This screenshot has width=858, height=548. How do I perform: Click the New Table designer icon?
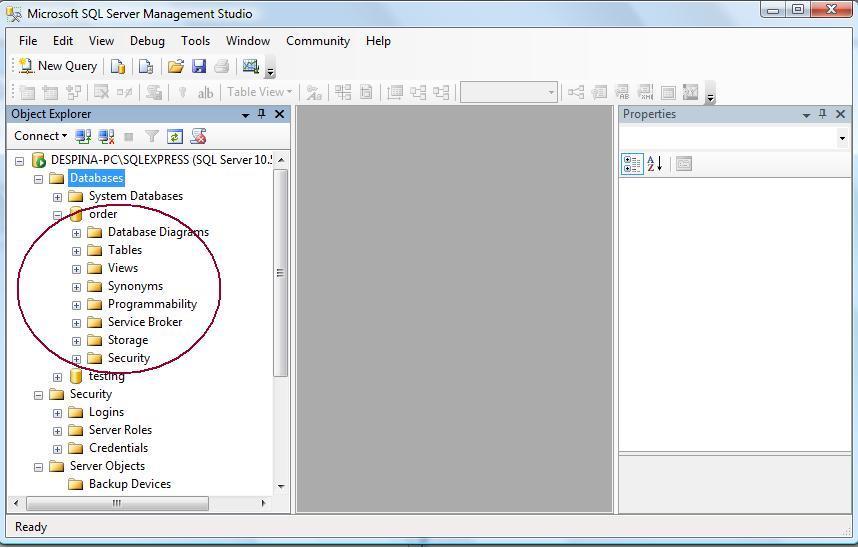click(x=27, y=93)
